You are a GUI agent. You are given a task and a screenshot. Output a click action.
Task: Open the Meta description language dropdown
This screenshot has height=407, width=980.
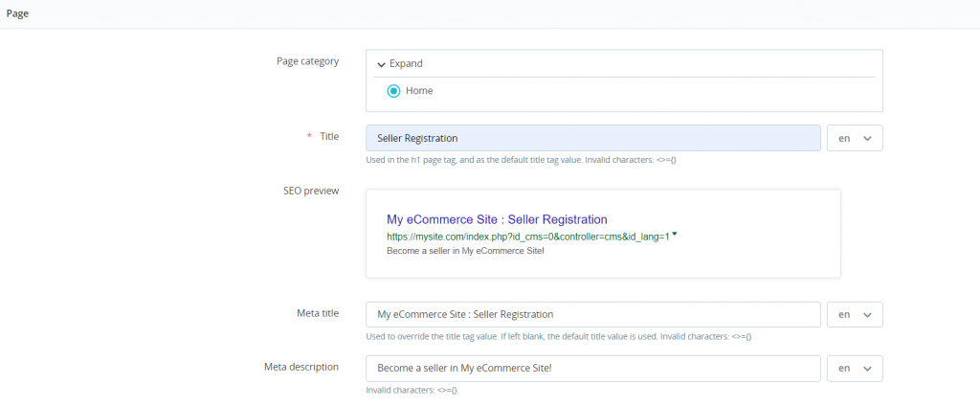(854, 369)
